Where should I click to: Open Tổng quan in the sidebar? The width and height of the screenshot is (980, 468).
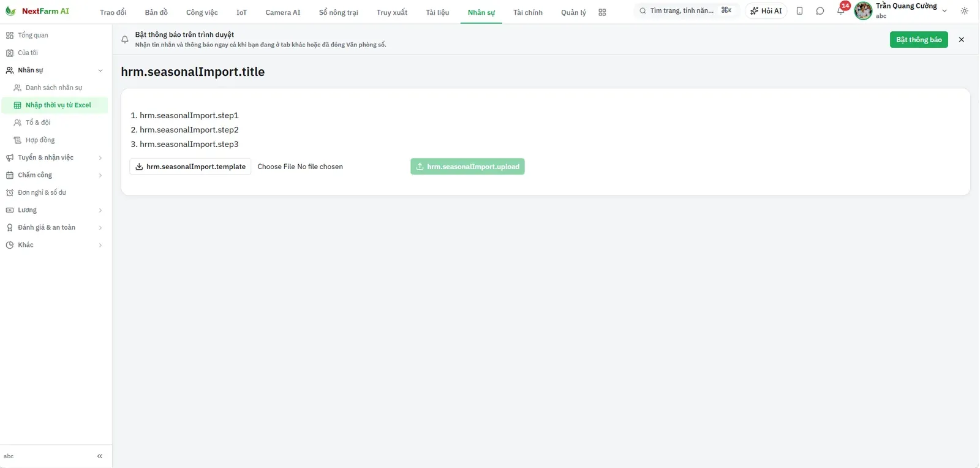point(55,36)
